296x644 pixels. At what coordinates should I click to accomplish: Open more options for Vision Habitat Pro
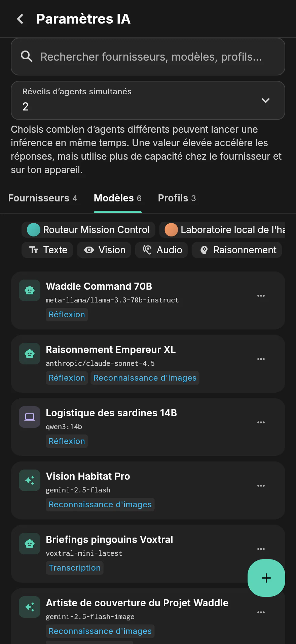tap(261, 486)
